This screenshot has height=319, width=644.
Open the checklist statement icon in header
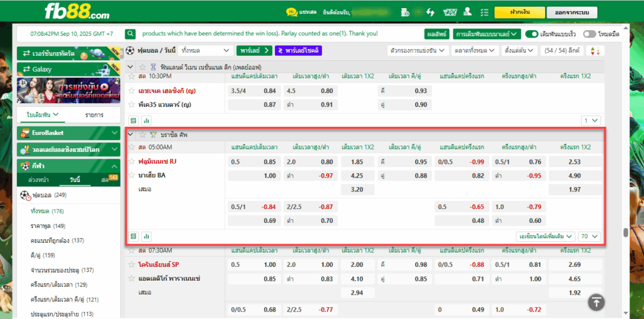pyautogui.click(x=484, y=13)
